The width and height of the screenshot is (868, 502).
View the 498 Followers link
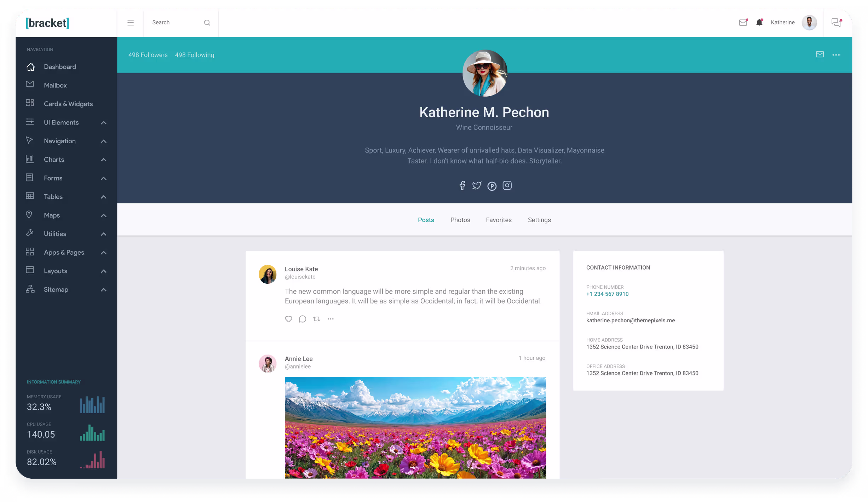click(x=148, y=55)
